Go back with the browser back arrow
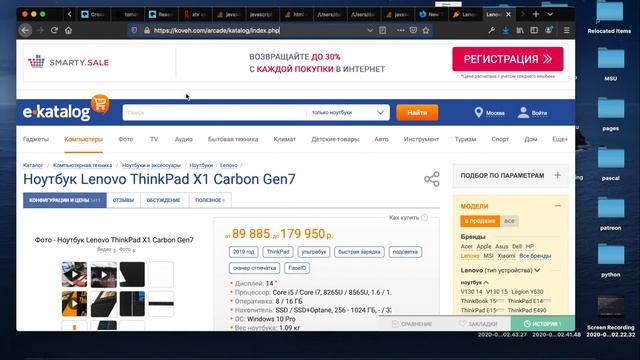 [25, 30]
